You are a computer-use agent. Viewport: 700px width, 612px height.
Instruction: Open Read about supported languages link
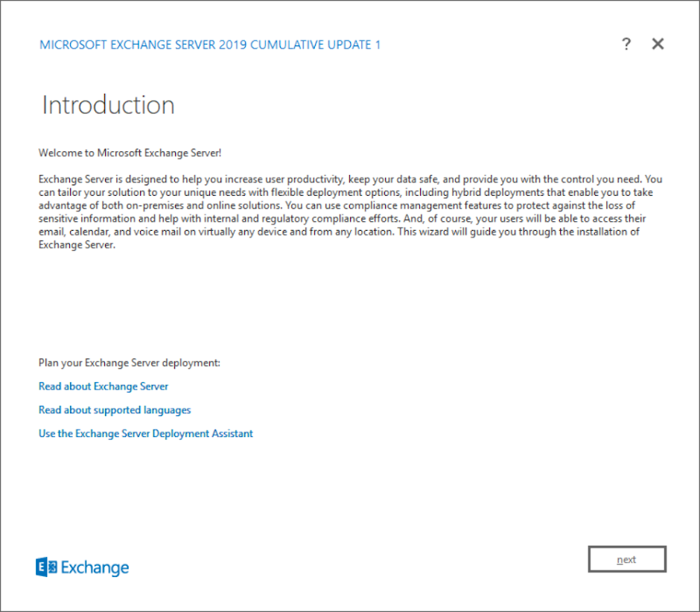[114, 409]
